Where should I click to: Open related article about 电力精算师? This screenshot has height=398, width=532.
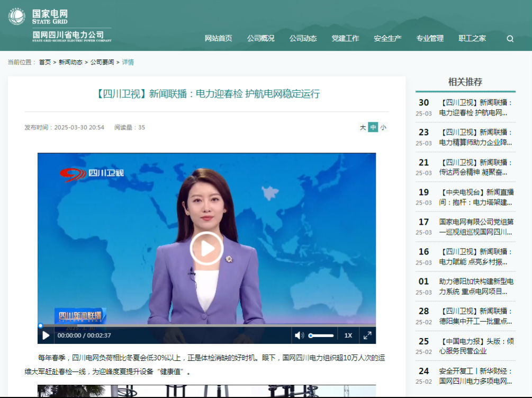(x=475, y=137)
